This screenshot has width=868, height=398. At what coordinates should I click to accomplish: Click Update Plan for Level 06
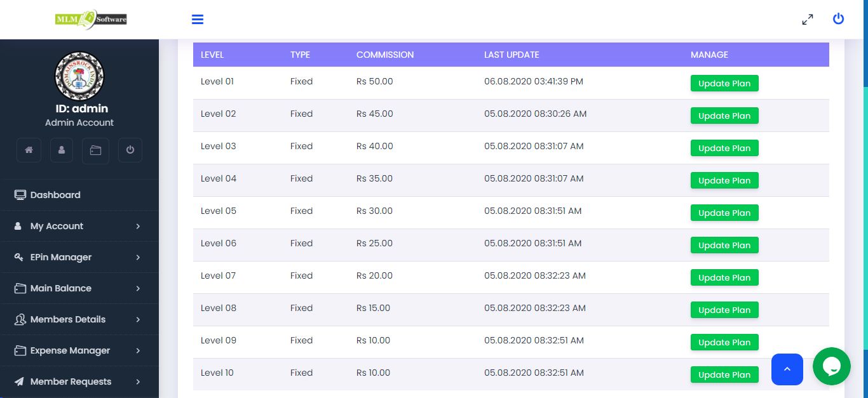pyautogui.click(x=724, y=245)
